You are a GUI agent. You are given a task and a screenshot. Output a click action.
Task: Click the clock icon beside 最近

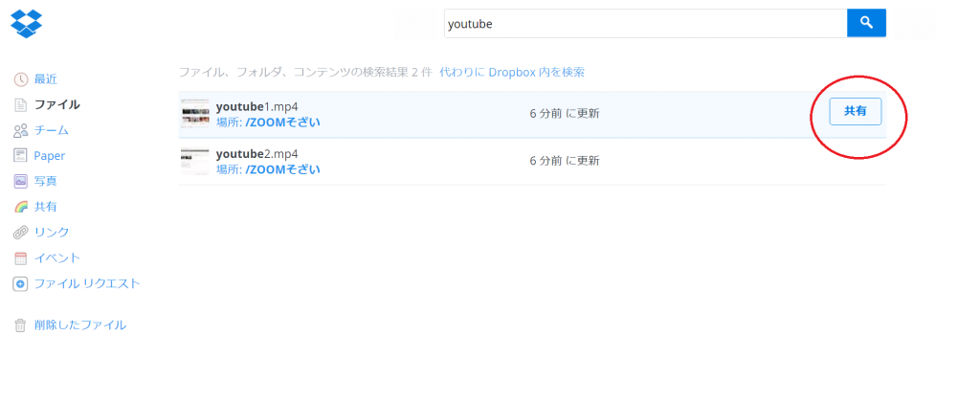click(x=21, y=79)
